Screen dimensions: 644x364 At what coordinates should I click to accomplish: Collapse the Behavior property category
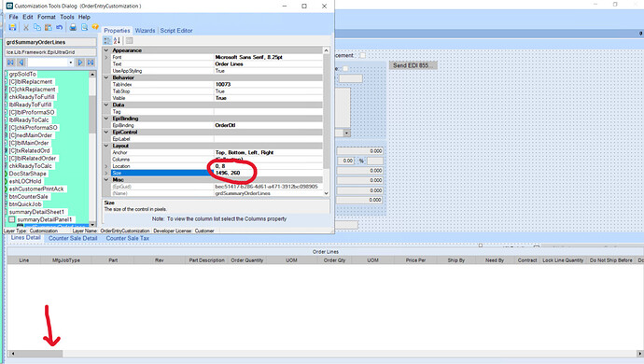[106, 77]
